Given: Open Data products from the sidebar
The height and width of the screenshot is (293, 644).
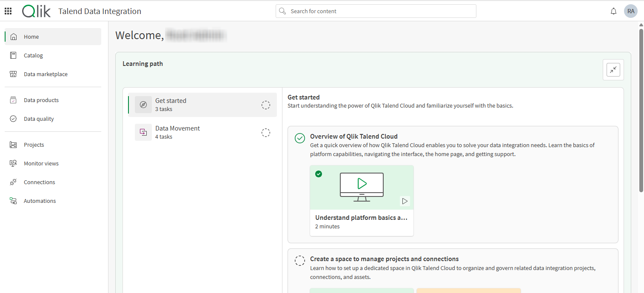Looking at the screenshot, I should tap(13, 100).
